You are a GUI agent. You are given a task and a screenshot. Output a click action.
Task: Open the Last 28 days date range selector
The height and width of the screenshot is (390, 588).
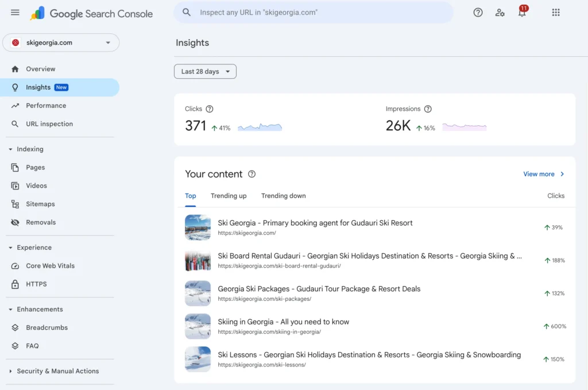click(x=205, y=71)
